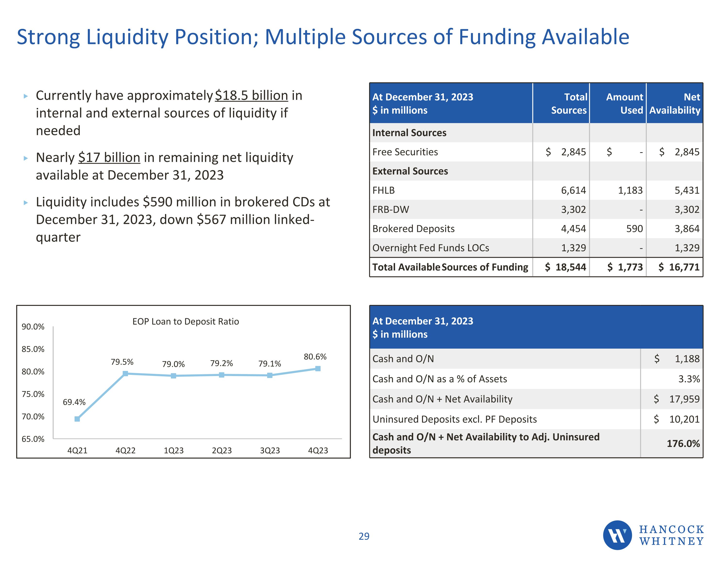Click the Hancock Whitney logo icon
The width and height of the screenshot is (728, 562).
(617, 535)
